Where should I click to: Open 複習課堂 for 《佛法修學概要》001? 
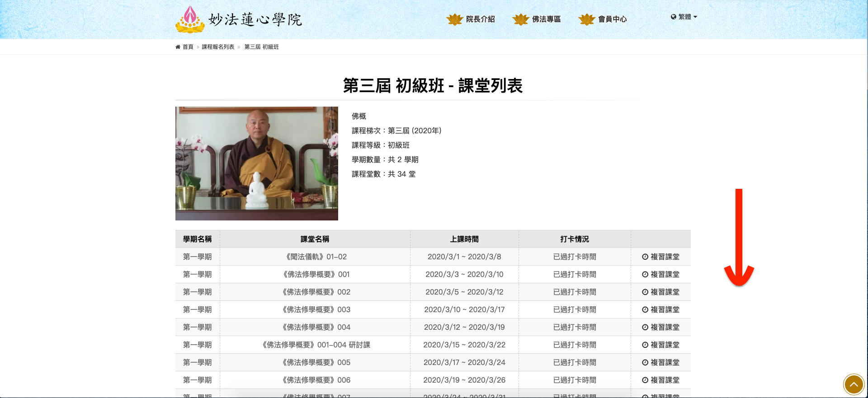pos(660,274)
